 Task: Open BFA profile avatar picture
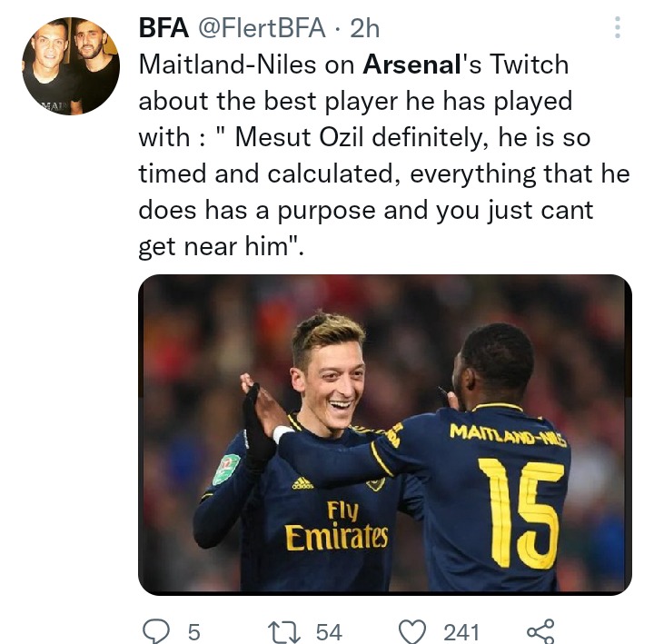click(x=71, y=66)
